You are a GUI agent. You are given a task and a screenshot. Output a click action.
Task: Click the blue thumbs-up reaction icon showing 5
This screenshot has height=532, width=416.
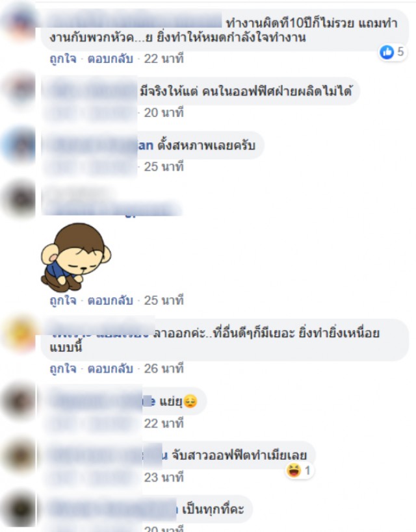coord(387,52)
